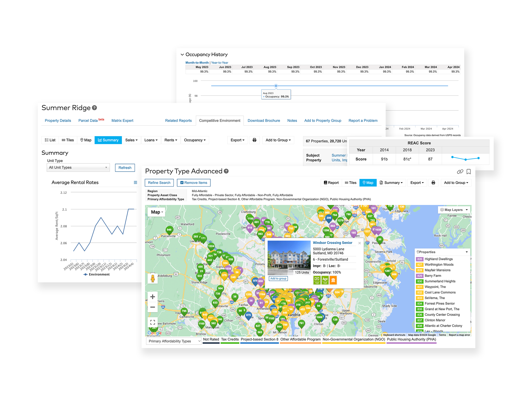Click the print icon on the Property Type Advanced toolbar

(x=434, y=183)
